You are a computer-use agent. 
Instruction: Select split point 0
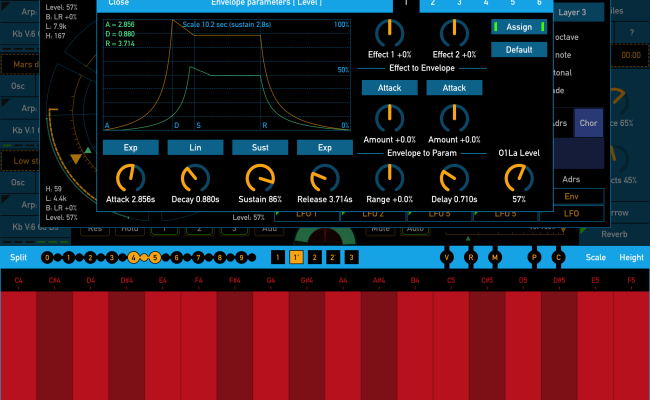tap(47, 258)
